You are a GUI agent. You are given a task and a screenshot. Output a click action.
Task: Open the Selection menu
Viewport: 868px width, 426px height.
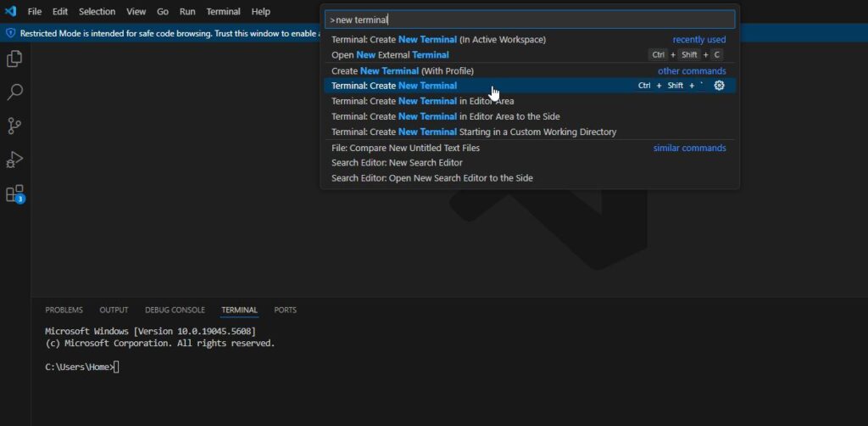97,12
